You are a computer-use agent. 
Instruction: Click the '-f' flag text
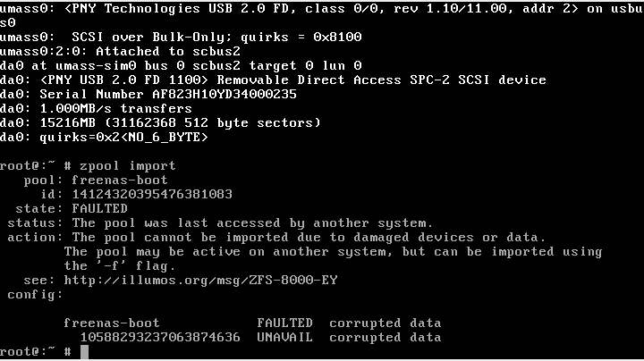tap(107, 265)
